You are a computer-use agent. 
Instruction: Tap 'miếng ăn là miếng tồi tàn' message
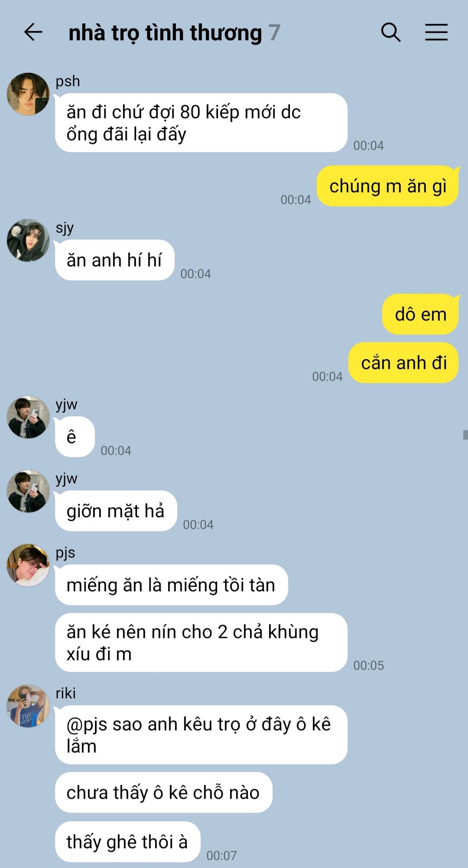coord(171,585)
